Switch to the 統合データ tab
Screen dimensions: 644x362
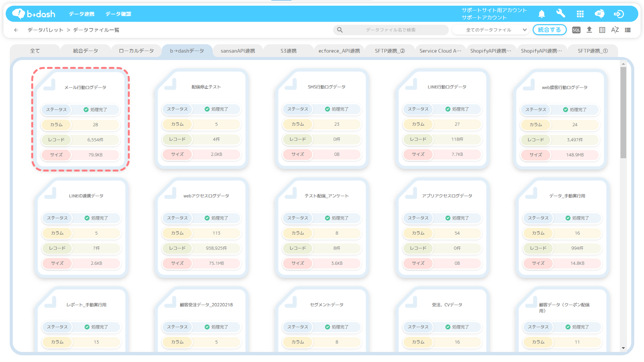[85, 51]
